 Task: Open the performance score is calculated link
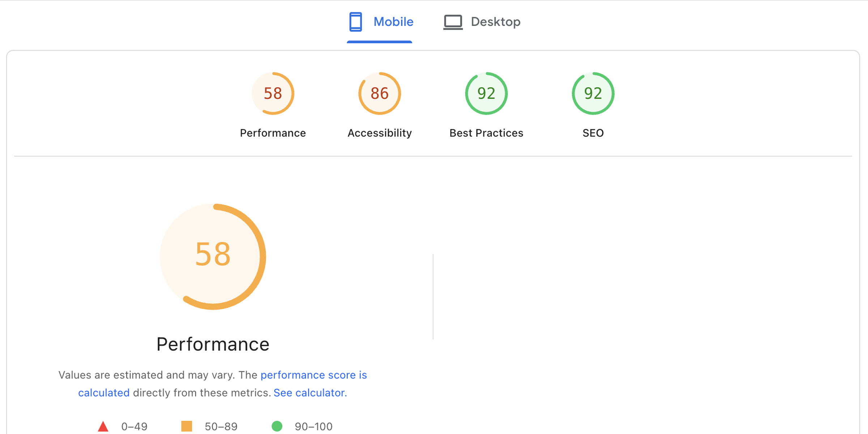pos(314,375)
